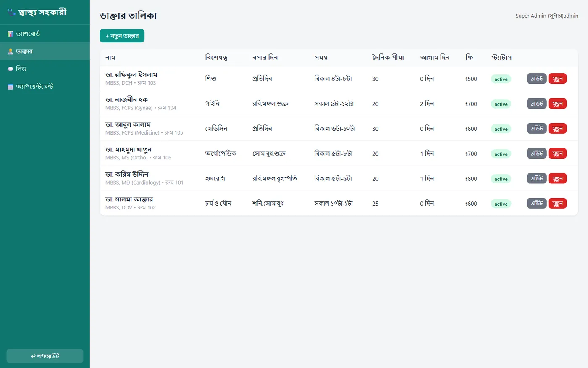
Task: Click the অ্যাপয়েন্টমেন্ট calendar icon
Action: pyautogui.click(x=10, y=87)
